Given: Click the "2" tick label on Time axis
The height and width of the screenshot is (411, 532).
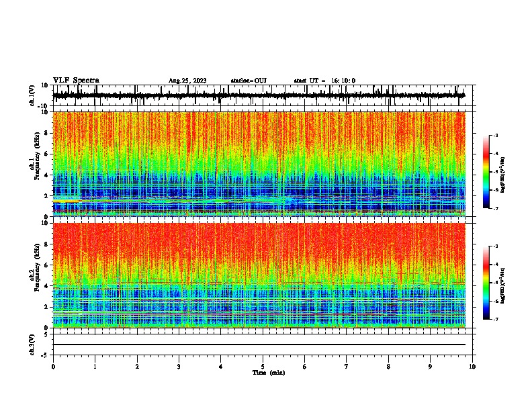Looking at the screenshot, I should click(x=137, y=367).
